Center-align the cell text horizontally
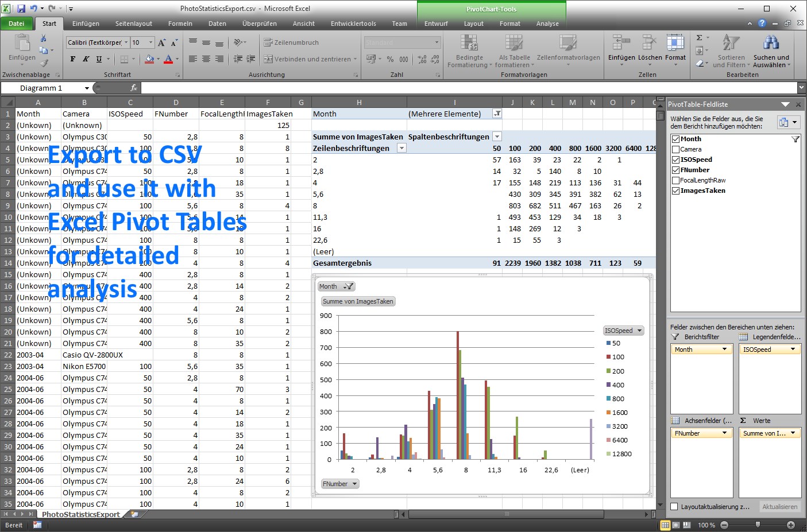Viewport: 807px width, 532px height. pos(206,59)
